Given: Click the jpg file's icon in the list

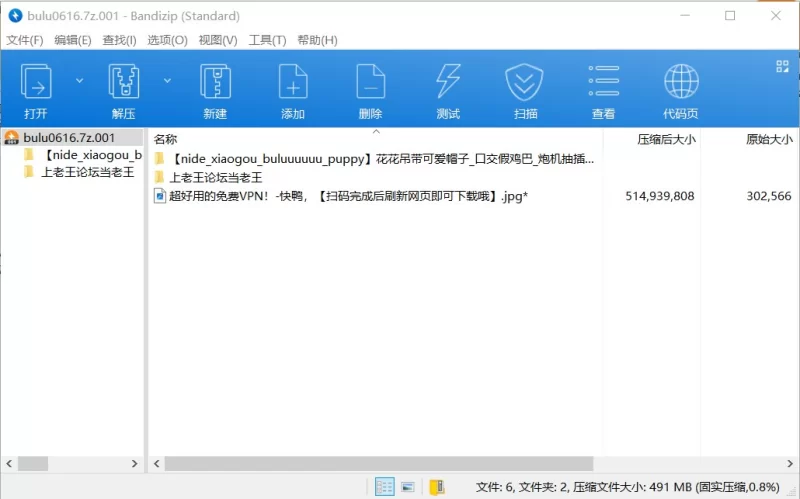Looking at the screenshot, I should (x=160, y=196).
